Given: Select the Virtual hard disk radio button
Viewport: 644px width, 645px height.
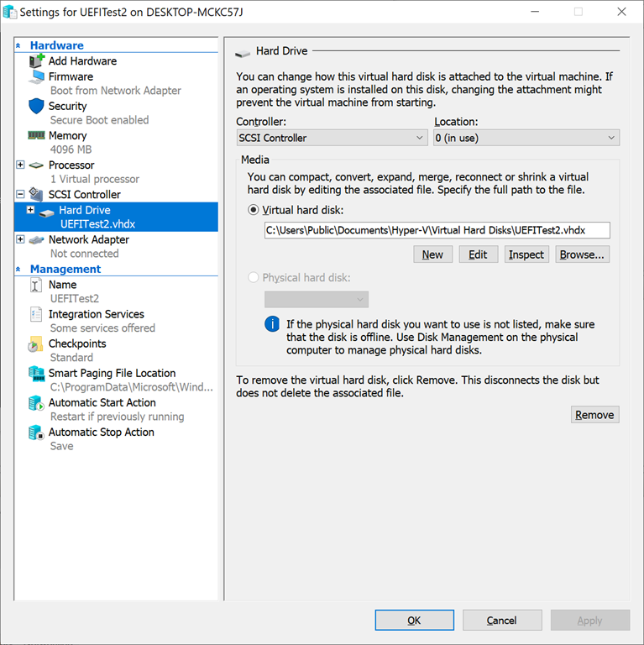Looking at the screenshot, I should (x=253, y=211).
